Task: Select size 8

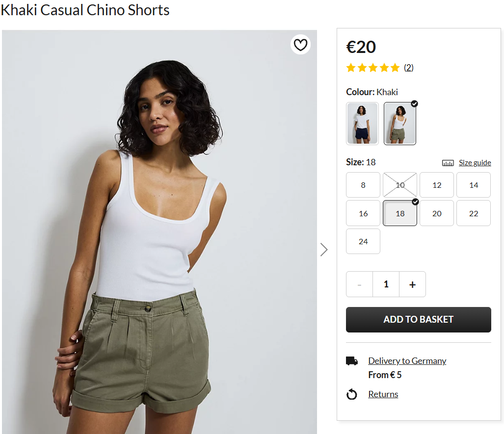Action: (x=363, y=185)
